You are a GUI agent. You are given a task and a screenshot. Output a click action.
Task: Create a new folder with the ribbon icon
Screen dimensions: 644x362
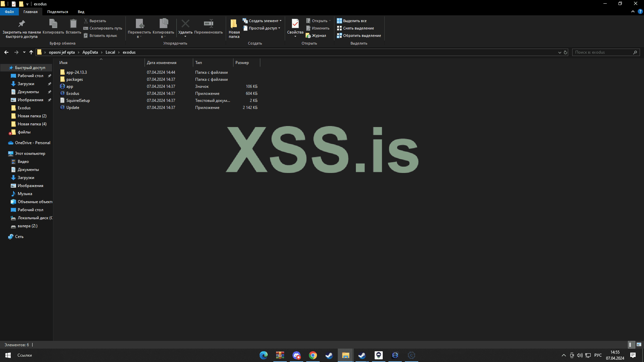click(234, 24)
